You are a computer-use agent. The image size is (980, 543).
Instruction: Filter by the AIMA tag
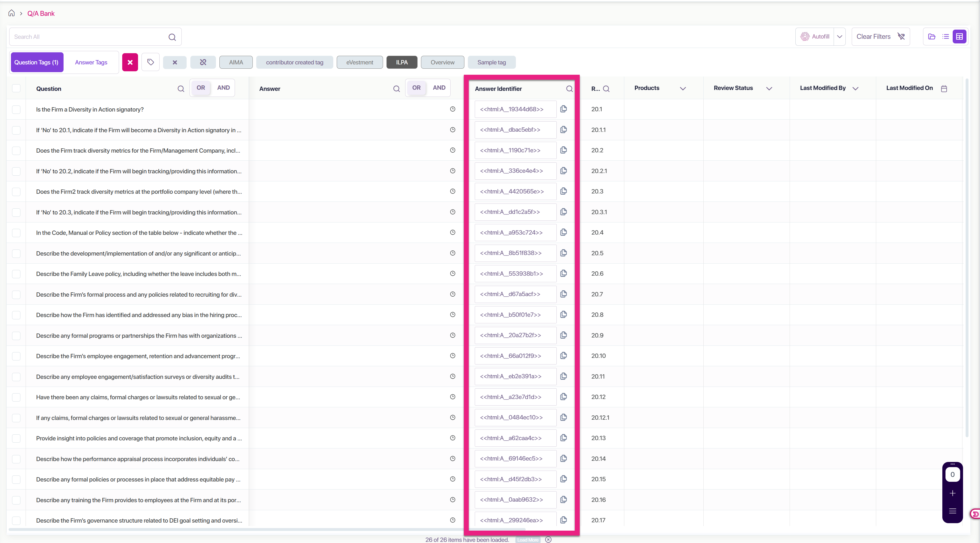[x=236, y=62]
